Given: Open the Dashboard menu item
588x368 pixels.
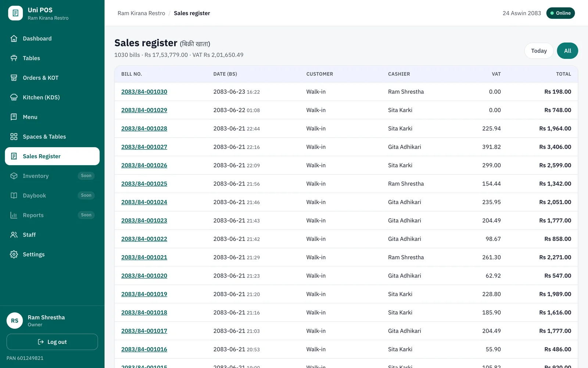Looking at the screenshot, I should [x=52, y=39].
